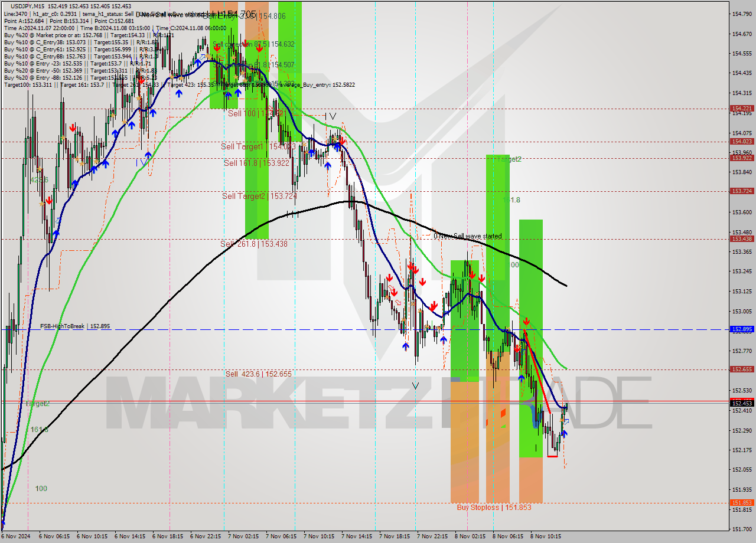Click the '0 New Sell wave started' annotation
Screen dimensions: 756x543
[468, 236]
